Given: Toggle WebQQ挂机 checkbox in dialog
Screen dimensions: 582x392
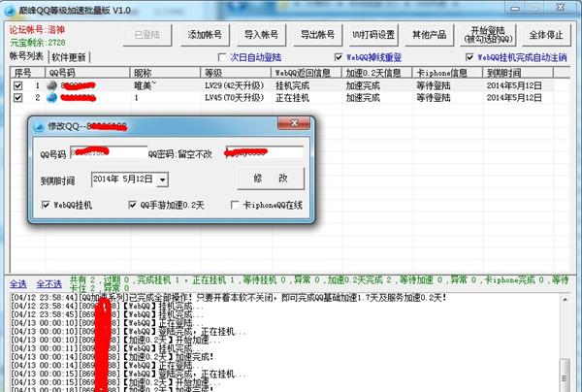Looking at the screenshot, I should coord(46,205).
